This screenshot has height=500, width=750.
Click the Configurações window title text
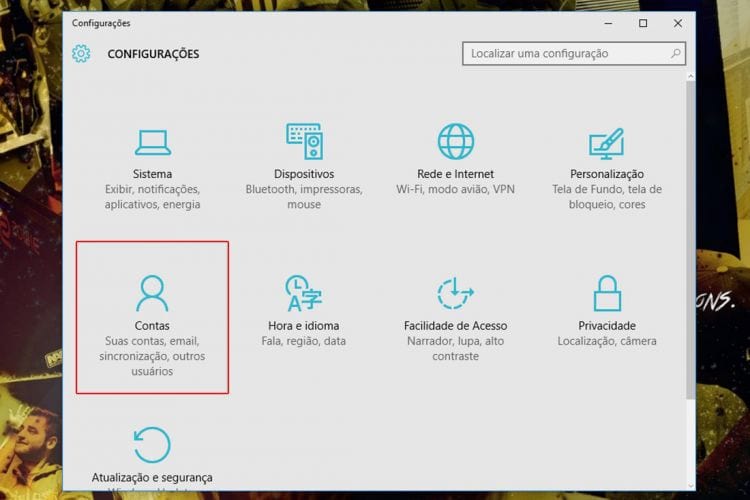pos(101,23)
